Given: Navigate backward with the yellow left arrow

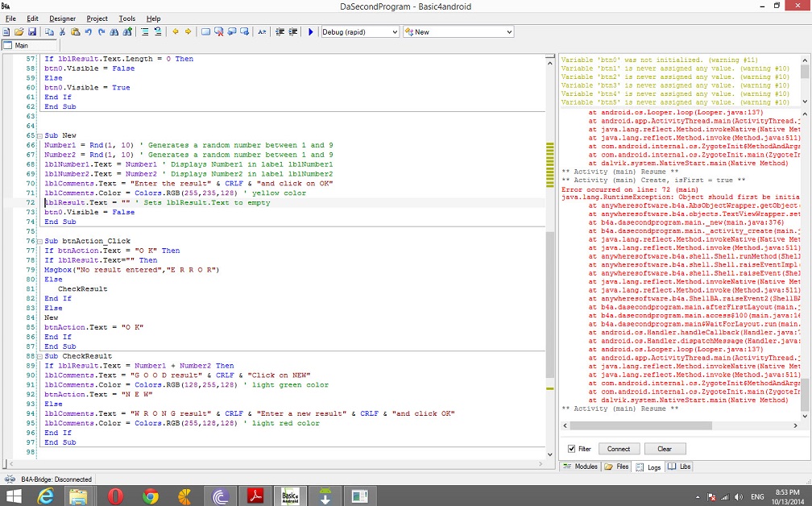Looking at the screenshot, I should (x=176, y=32).
